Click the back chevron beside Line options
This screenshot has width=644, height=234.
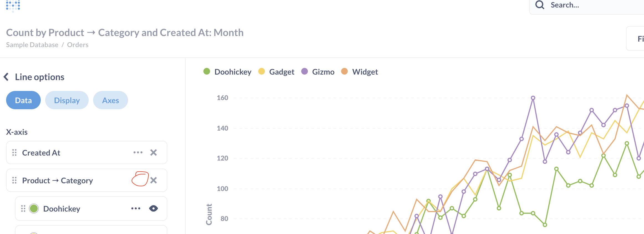coord(6,77)
